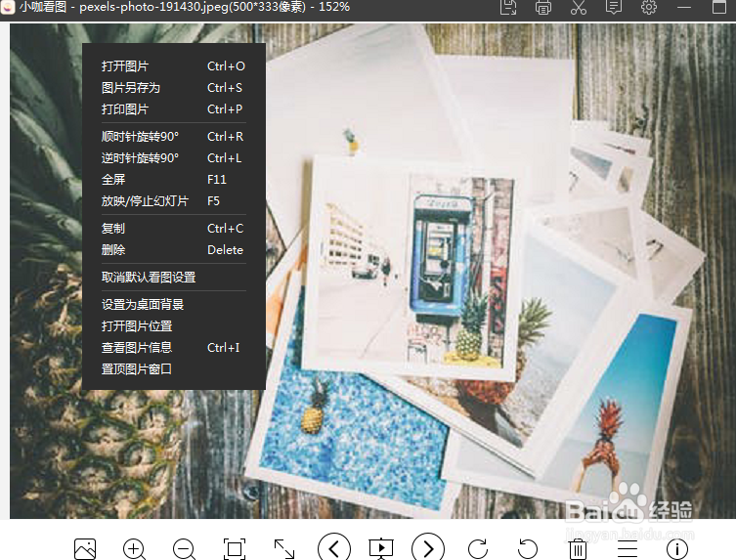
Task: Click the image info icon
Action: (676, 548)
